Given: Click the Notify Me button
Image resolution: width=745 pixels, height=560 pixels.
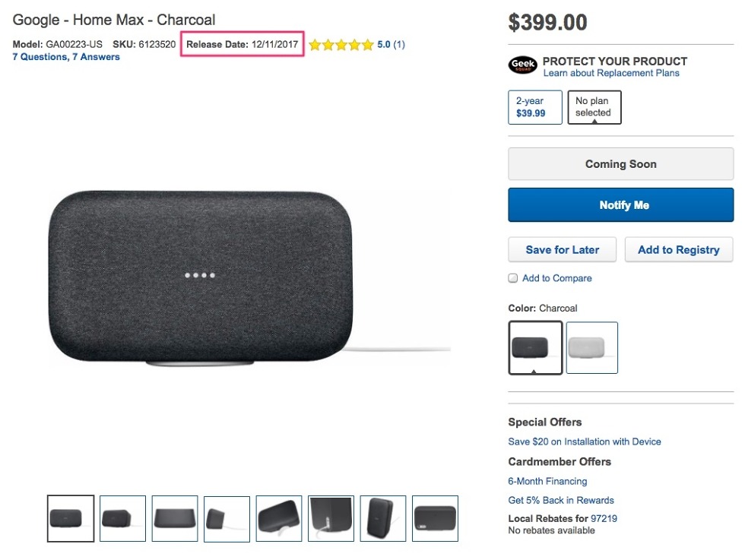Looking at the screenshot, I should 620,204.
